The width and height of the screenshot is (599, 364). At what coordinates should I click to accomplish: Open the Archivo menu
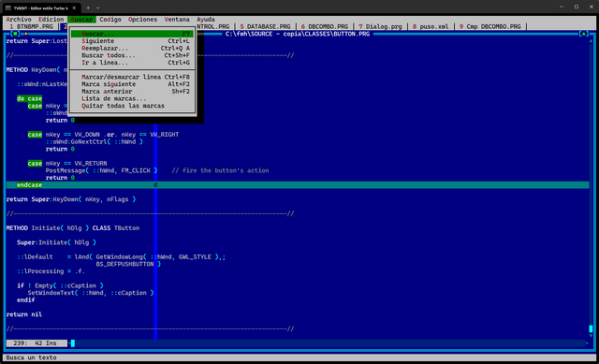pos(19,19)
